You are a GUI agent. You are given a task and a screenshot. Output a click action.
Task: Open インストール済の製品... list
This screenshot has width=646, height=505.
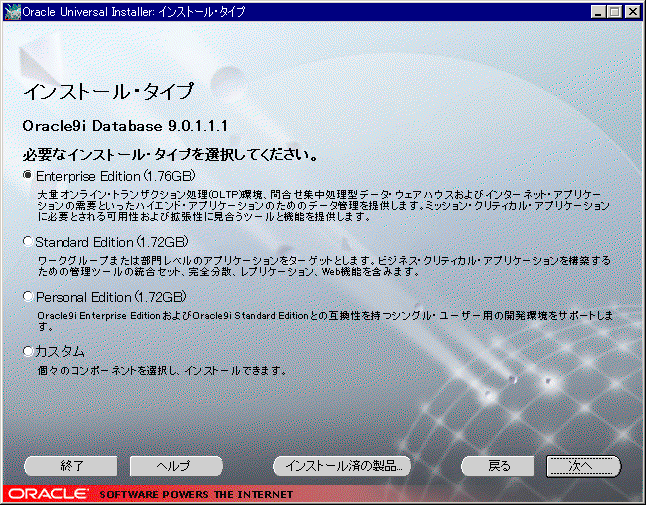tap(342, 466)
